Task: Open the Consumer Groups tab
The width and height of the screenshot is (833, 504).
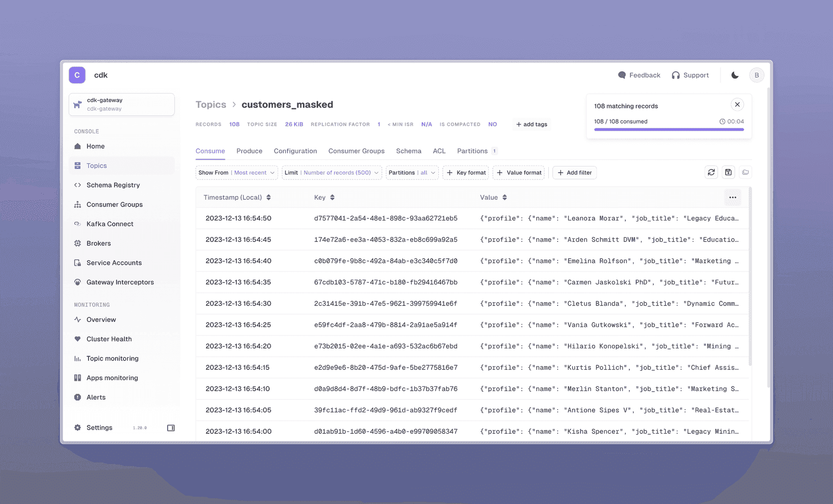Action: pyautogui.click(x=357, y=151)
